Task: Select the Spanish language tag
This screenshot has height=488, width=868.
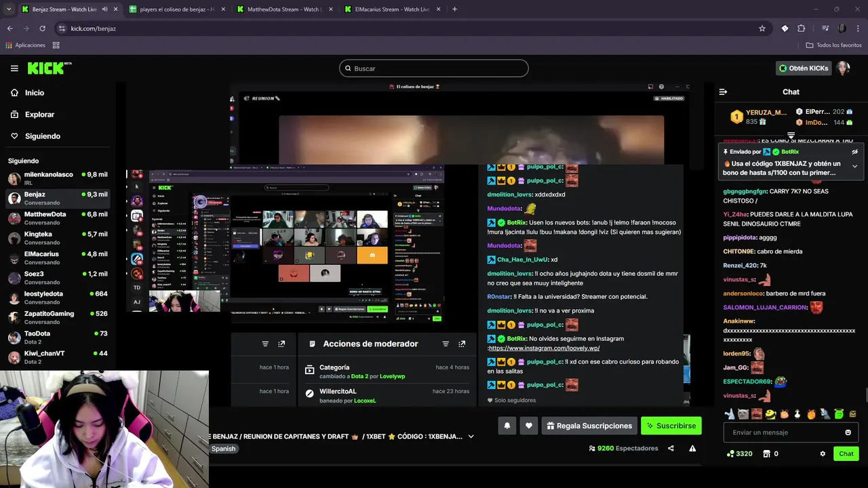Action: click(x=223, y=449)
